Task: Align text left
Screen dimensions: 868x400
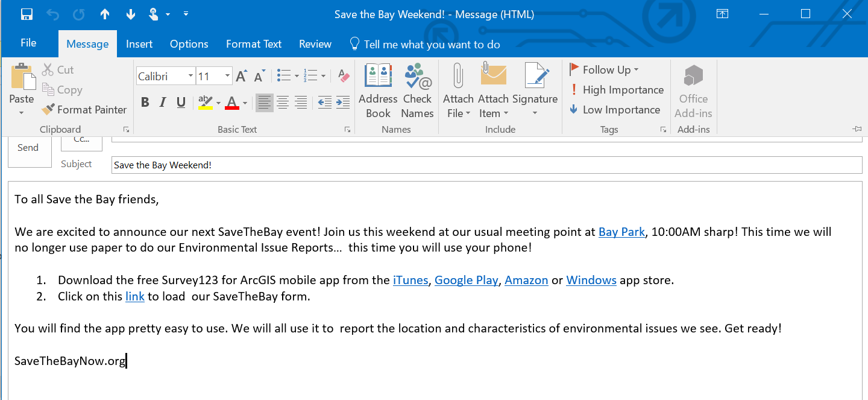Action: [264, 103]
